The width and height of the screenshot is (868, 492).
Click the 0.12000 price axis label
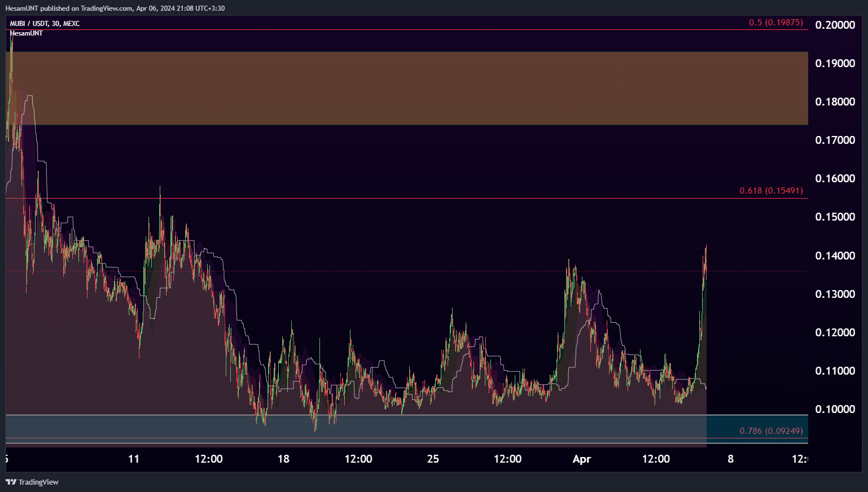coord(835,332)
